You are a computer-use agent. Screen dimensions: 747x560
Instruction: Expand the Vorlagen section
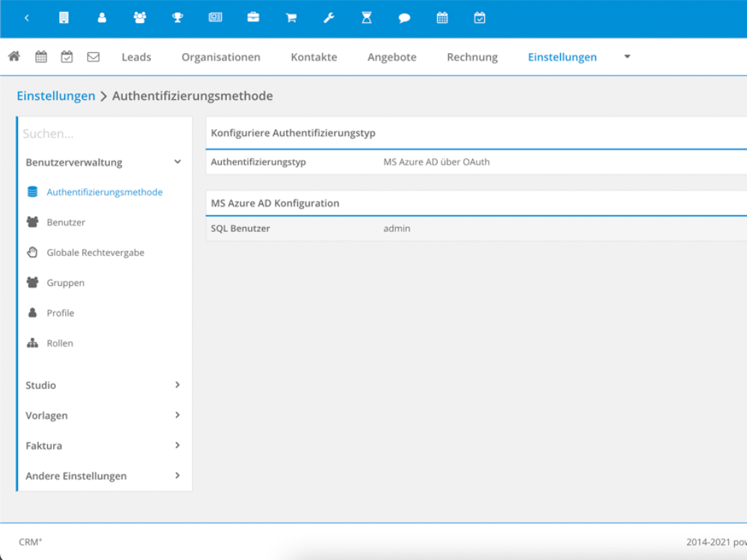[177, 415]
